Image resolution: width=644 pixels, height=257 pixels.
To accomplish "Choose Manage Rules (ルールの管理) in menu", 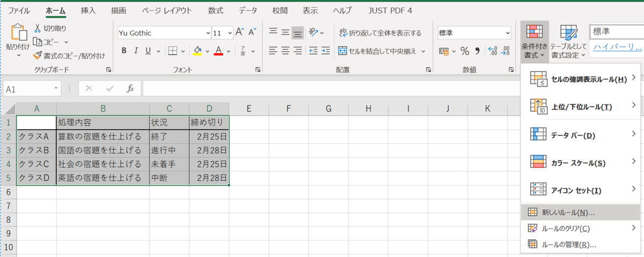I will 581,245.
